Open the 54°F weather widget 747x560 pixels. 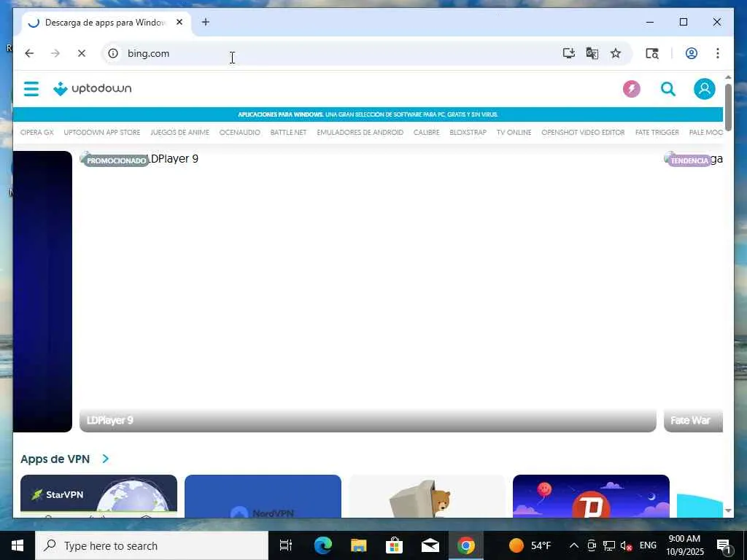coord(530,545)
